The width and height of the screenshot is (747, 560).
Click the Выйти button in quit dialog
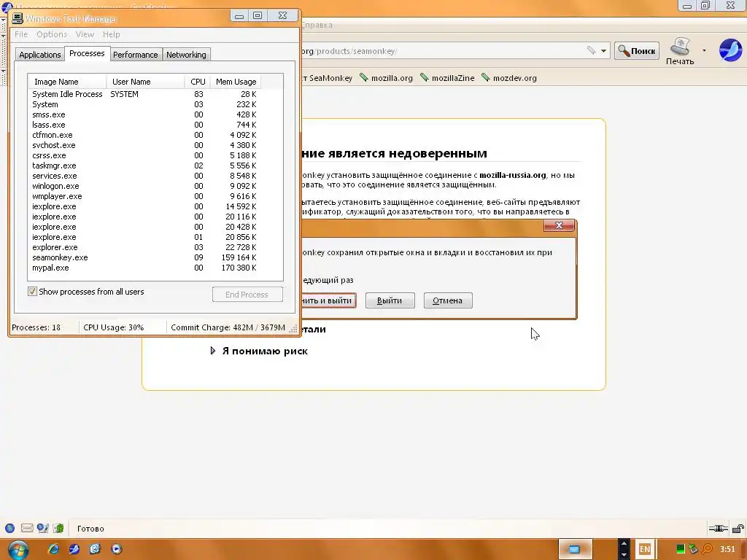pos(390,300)
